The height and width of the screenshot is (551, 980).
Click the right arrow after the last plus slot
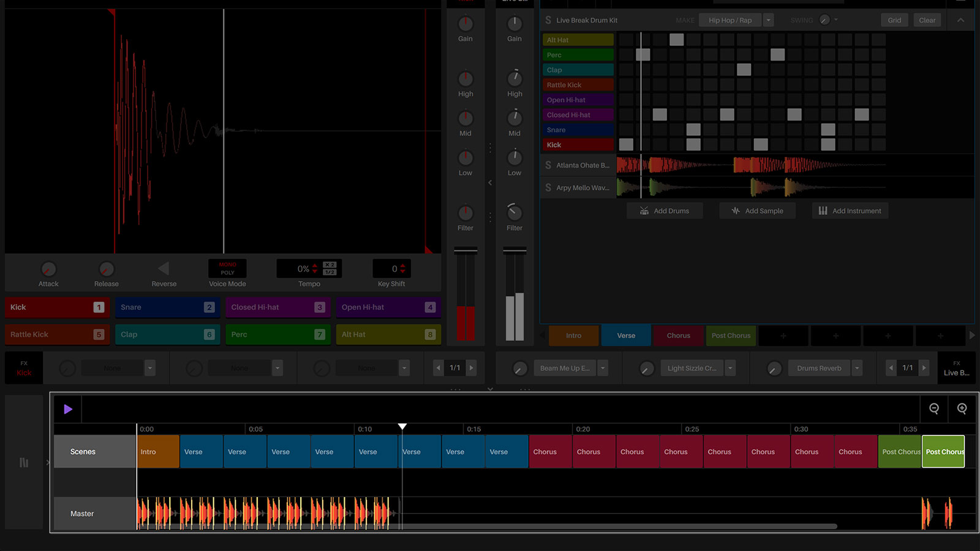pyautogui.click(x=972, y=335)
